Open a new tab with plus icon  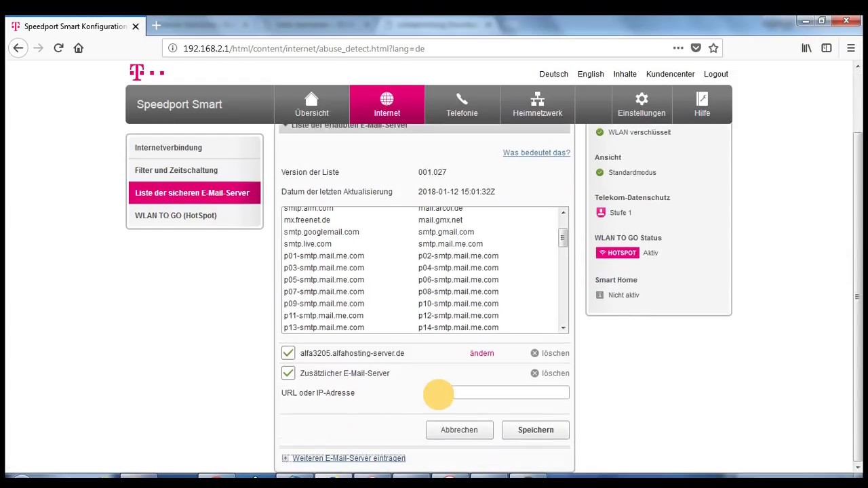[156, 26]
